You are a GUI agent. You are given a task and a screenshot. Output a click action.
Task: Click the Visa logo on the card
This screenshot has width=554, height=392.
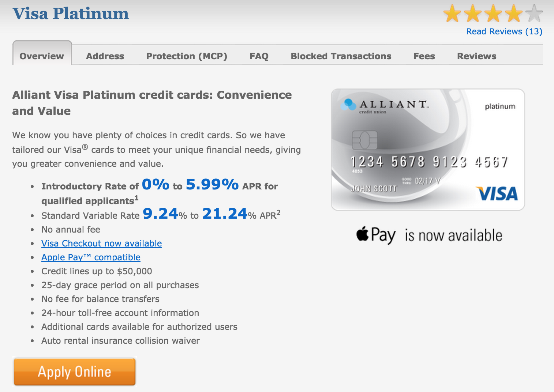click(497, 194)
